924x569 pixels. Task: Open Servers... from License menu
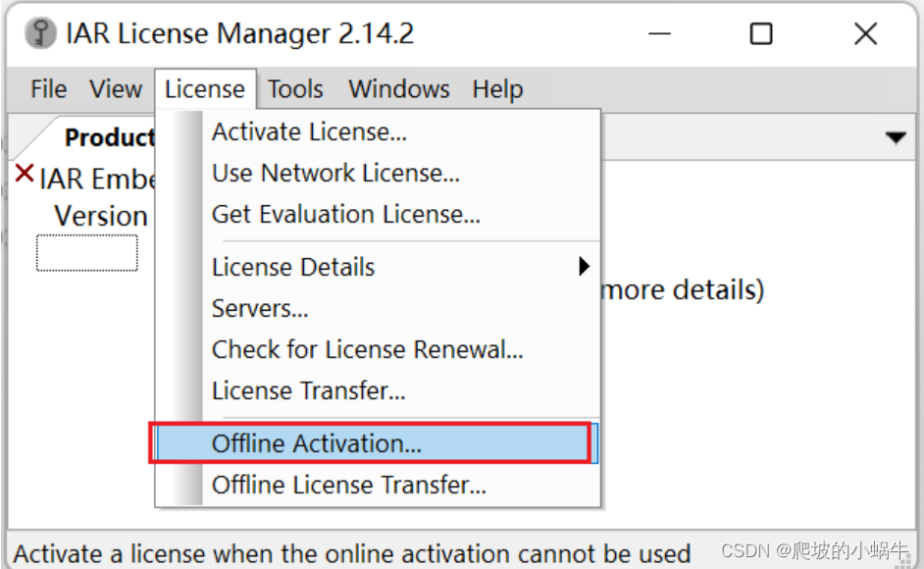pos(378,308)
